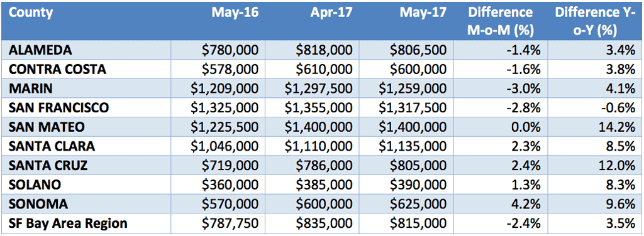
Task: Click the County column header
Action: point(31,13)
